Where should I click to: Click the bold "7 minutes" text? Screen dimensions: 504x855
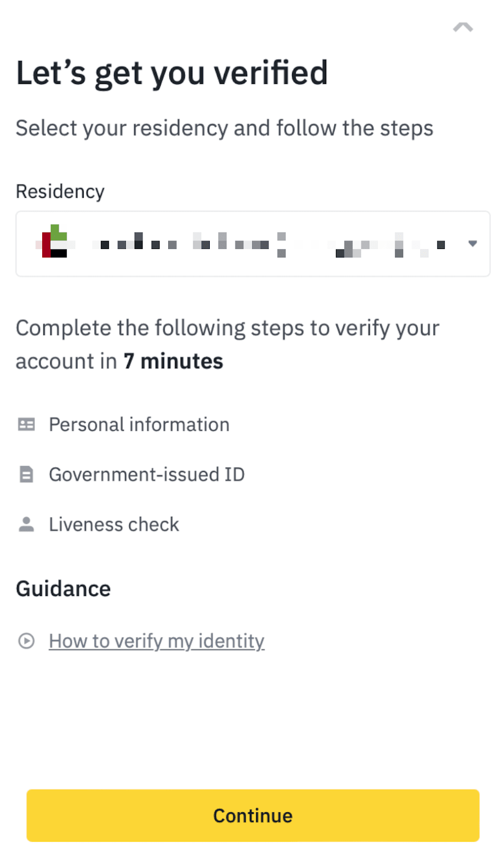pos(173,361)
